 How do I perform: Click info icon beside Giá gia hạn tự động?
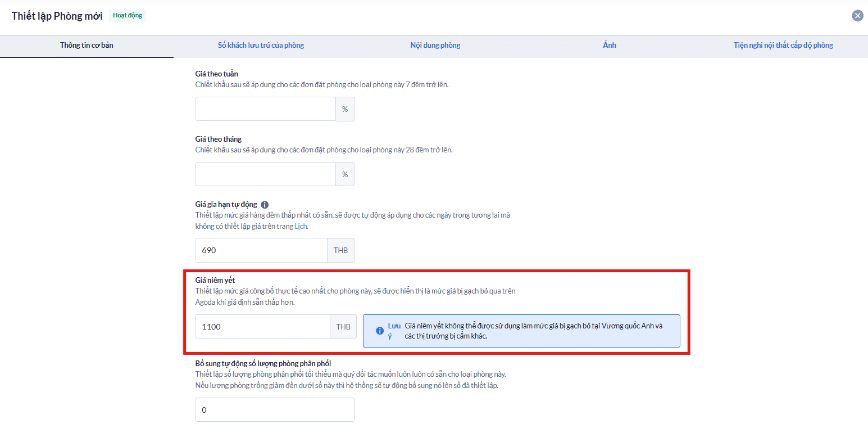click(x=265, y=205)
